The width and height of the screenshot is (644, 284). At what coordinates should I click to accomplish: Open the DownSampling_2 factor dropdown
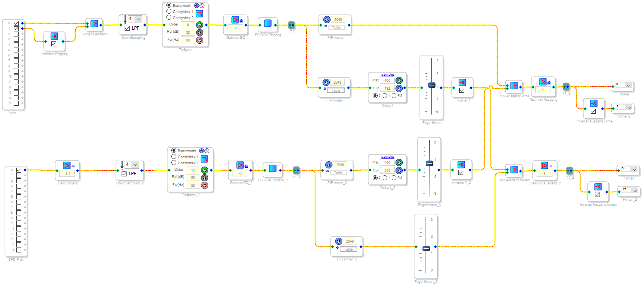[x=135, y=165]
